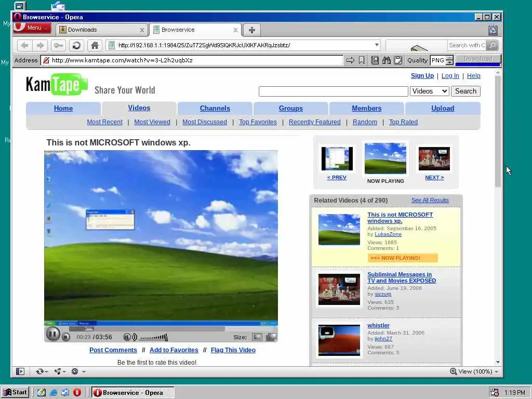Click the NEXT video thumbnail
532x399 pixels.
[x=434, y=158]
